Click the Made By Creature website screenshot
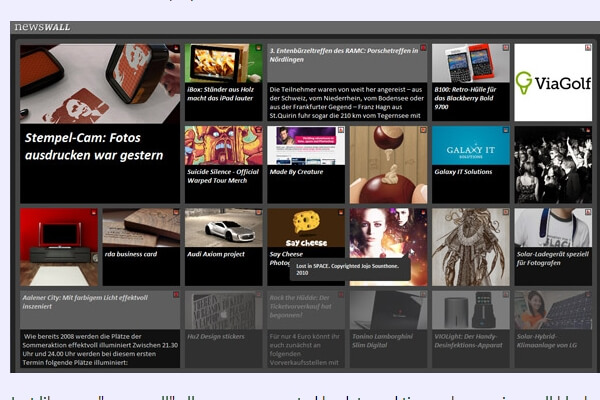 coord(306,145)
